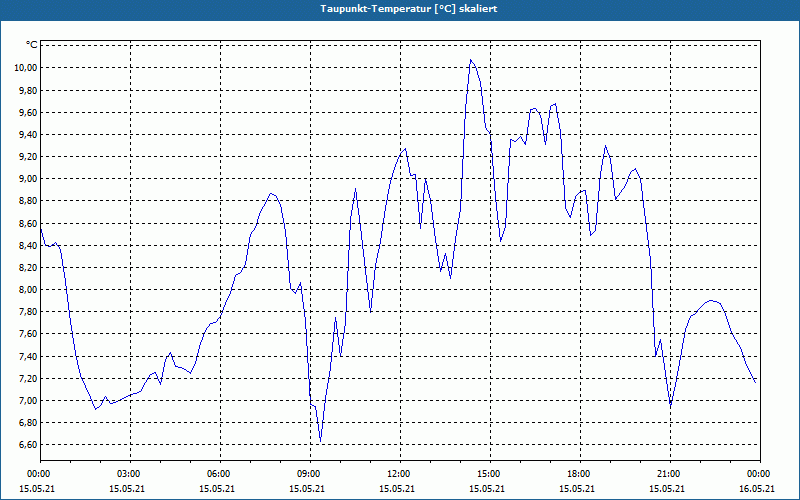Select the 00:00 label above 16.05.21

click(x=760, y=474)
